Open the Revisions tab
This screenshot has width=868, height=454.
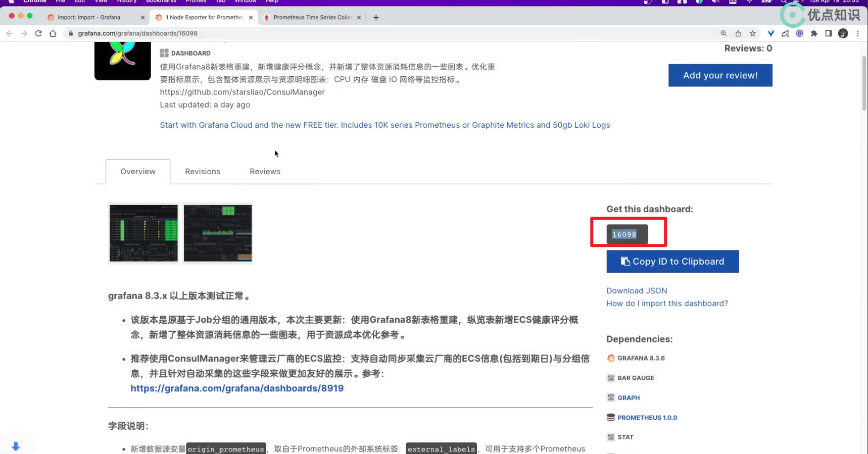(203, 172)
